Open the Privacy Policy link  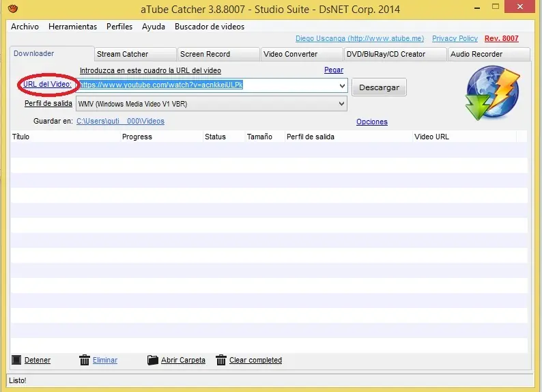[455, 38]
